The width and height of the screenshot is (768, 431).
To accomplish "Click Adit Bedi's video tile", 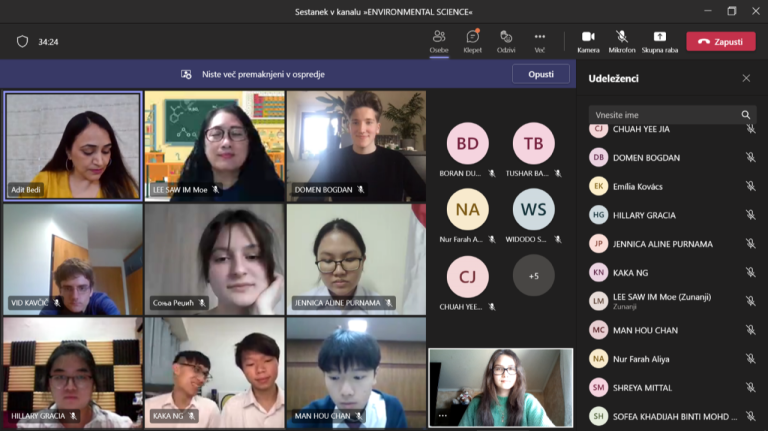I will tap(73, 146).
